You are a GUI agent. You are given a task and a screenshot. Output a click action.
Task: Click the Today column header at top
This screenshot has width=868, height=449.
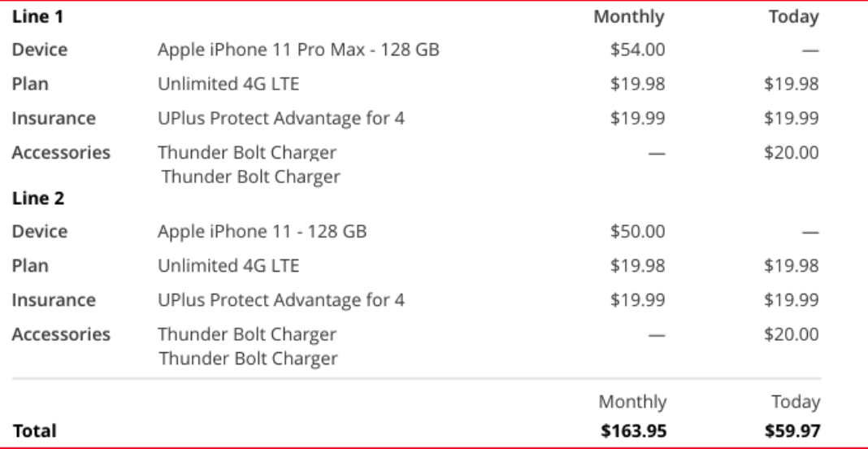(793, 17)
